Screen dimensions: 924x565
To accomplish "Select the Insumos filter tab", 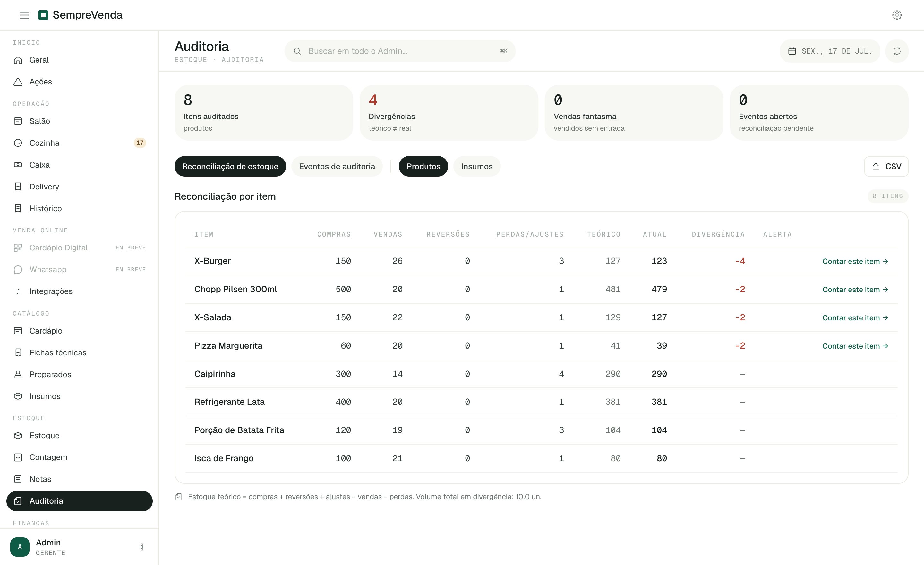I will [x=477, y=166].
